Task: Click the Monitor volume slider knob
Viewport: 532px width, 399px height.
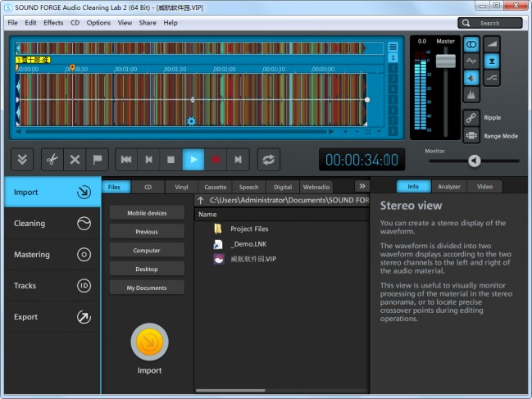Action: pyautogui.click(x=474, y=161)
